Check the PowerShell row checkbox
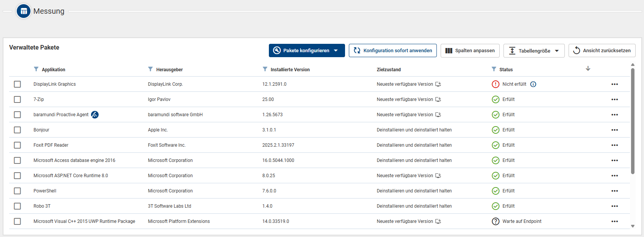Viewport: 644px width, 237px height. 18,191
